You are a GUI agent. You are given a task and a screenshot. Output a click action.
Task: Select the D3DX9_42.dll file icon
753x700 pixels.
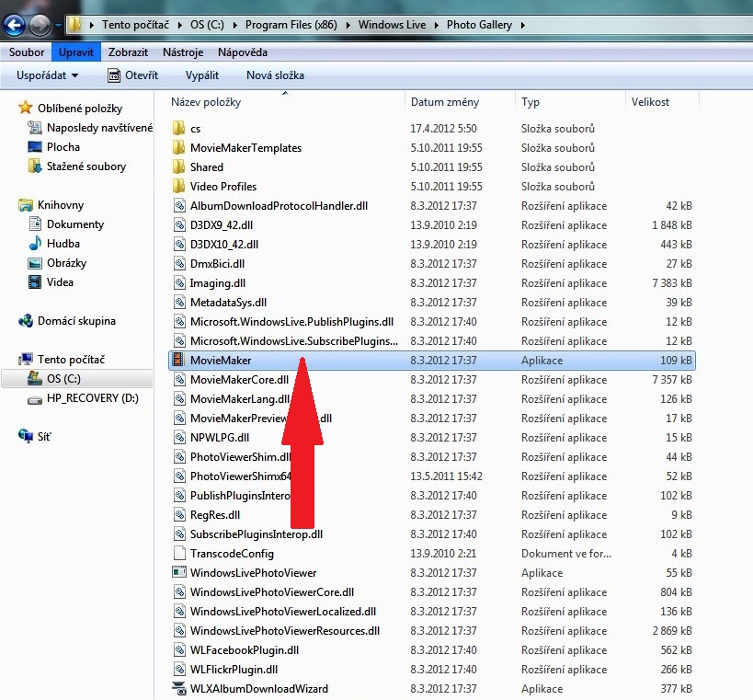179,224
